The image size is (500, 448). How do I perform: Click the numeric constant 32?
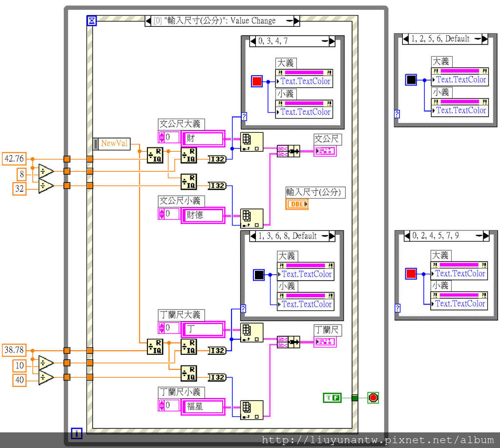click(19, 189)
